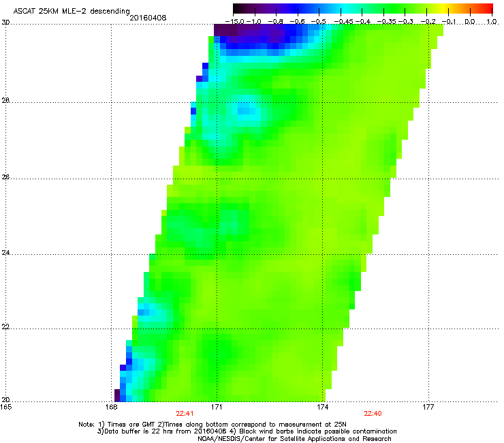The width and height of the screenshot is (504, 443).
Task: Click the -0.1 color scale label
Action: pos(449,22)
